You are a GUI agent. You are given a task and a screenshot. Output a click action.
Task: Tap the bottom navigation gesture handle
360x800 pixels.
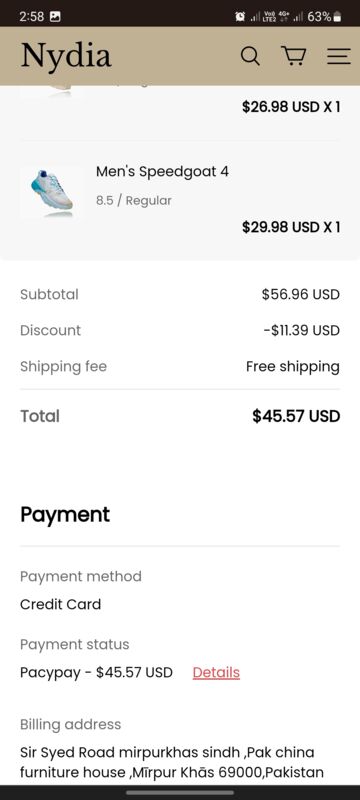(180, 793)
